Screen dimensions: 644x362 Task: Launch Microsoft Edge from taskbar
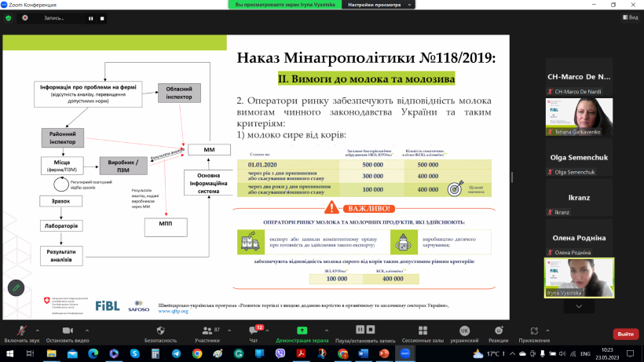tap(93, 354)
